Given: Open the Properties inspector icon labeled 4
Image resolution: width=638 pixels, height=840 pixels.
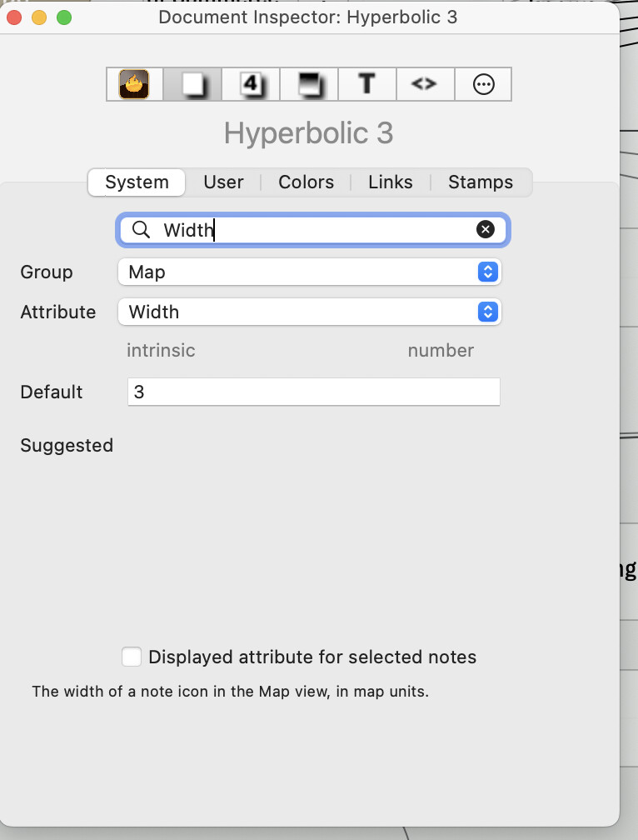Looking at the screenshot, I should point(251,84).
